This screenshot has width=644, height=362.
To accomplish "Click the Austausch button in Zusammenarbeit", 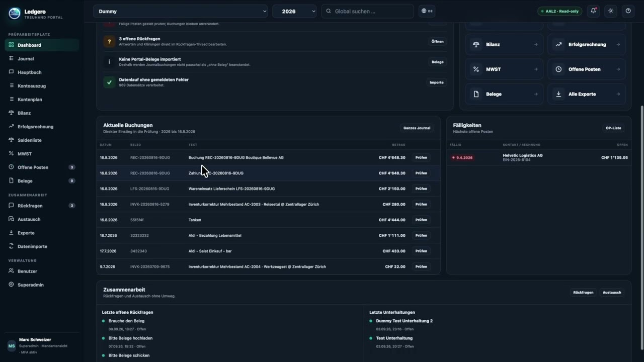I will tap(612, 293).
